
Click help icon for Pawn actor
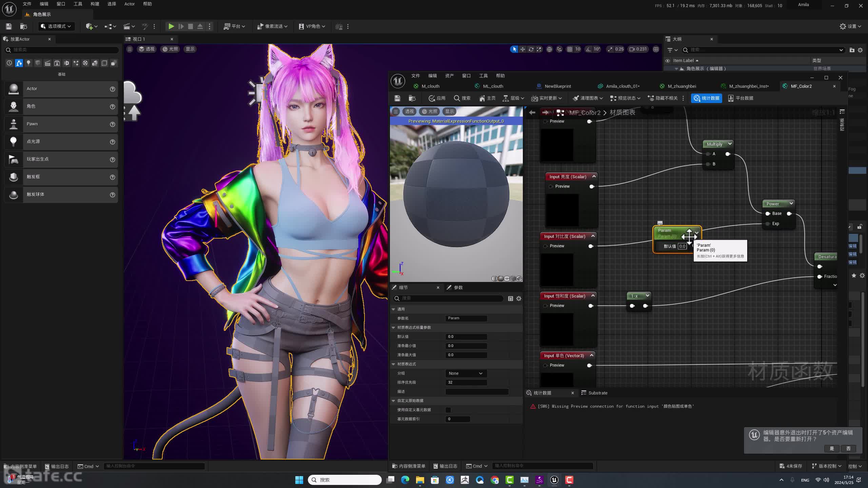pyautogui.click(x=112, y=124)
